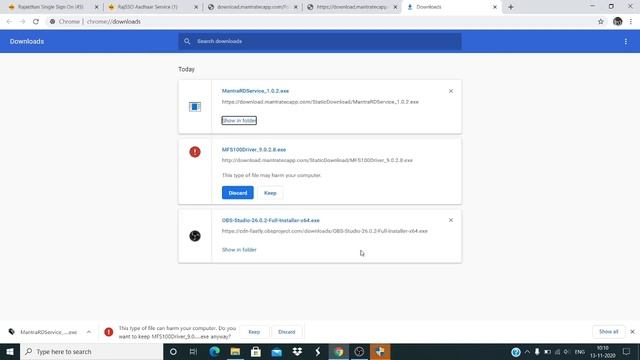Open the Windows notification center
The height and width of the screenshot is (360, 640).
click(x=627, y=351)
